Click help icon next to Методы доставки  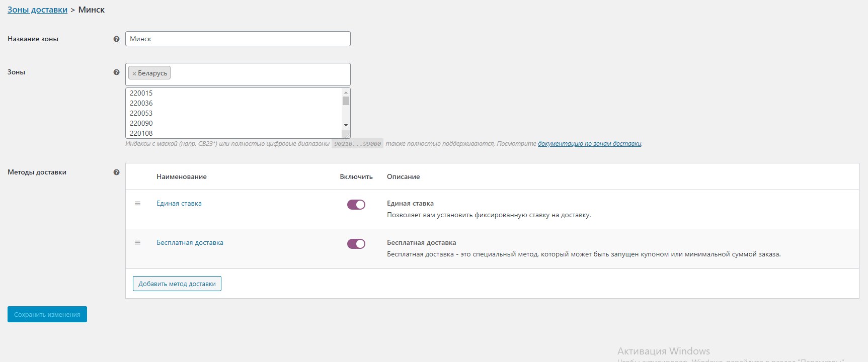[117, 172]
